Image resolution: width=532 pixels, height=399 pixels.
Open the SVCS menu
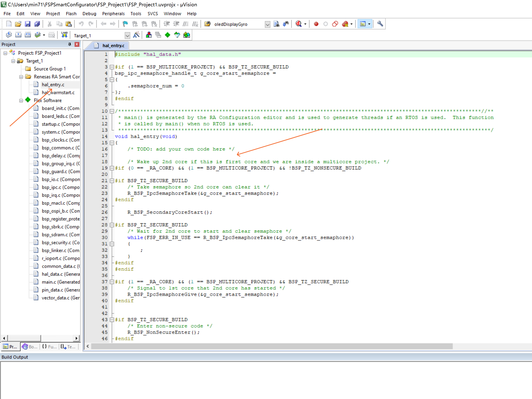(153, 14)
